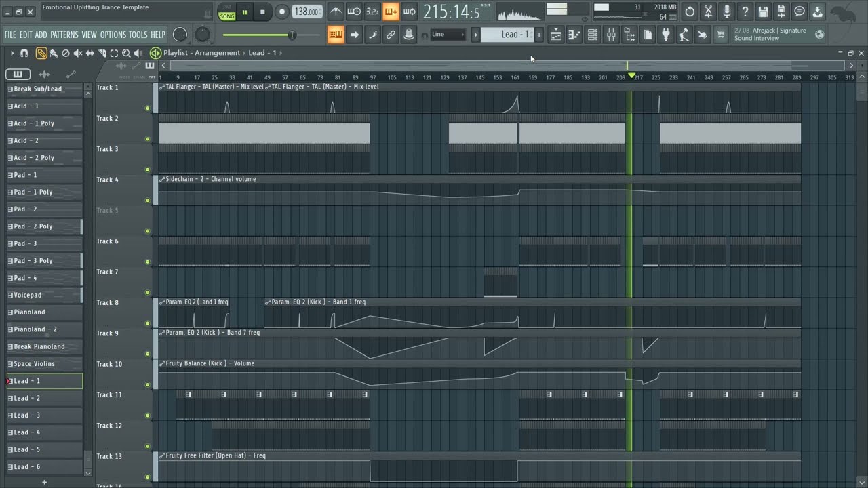Open the ADD menu
This screenshot has height=488, width=868.
coord(41,35)
